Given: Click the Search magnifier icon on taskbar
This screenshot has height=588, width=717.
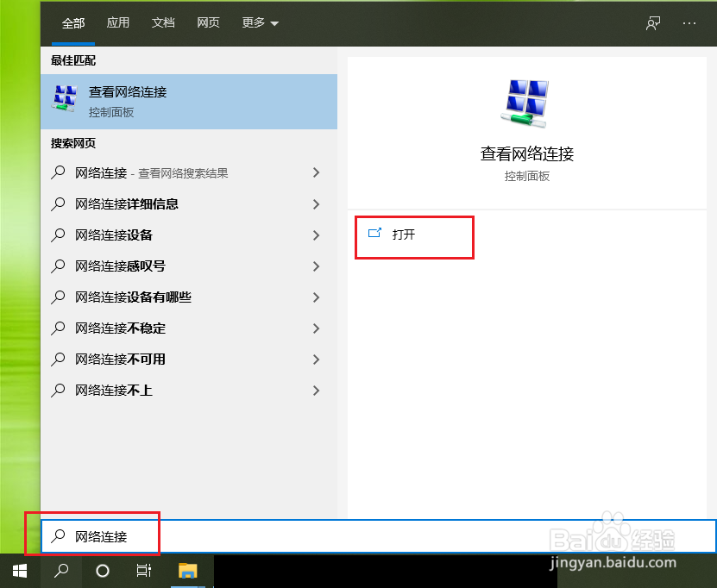Looking at the screenshot, I should tap(60, 570).
